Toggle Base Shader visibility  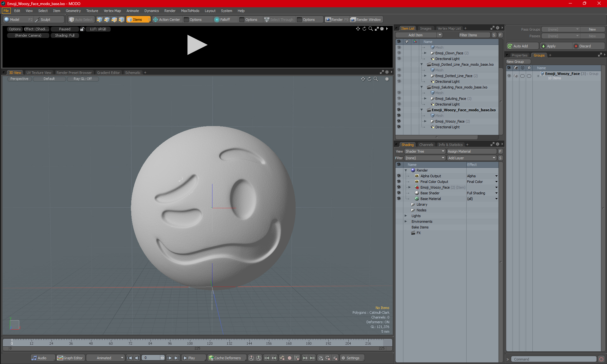click(399, 193)
